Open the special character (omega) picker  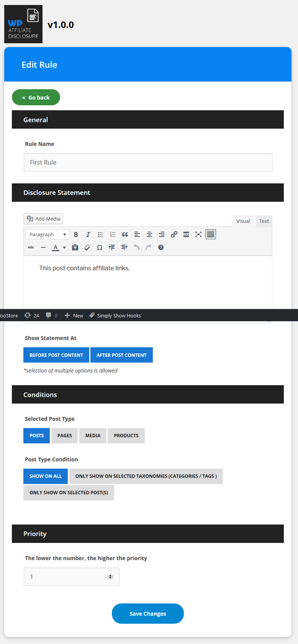tap(100, 248)
